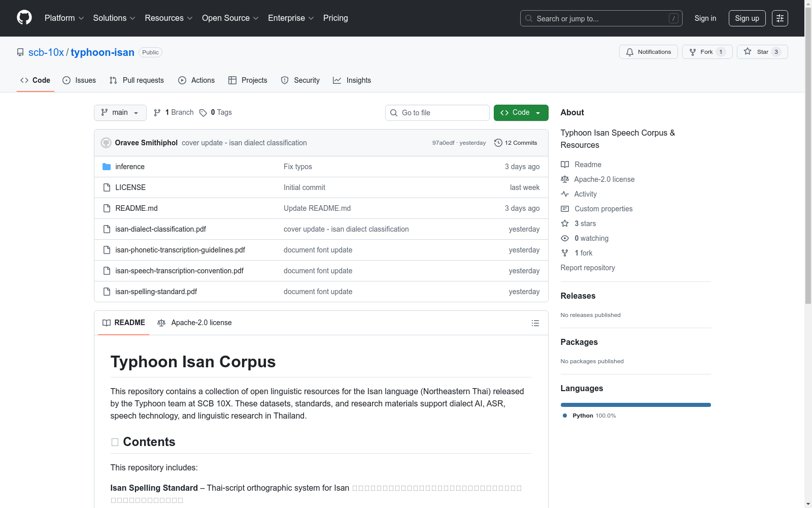The width and height of the screenshot is (812, 508).
Task: Expand the Platform menu
Action: [x=64, y=18]
